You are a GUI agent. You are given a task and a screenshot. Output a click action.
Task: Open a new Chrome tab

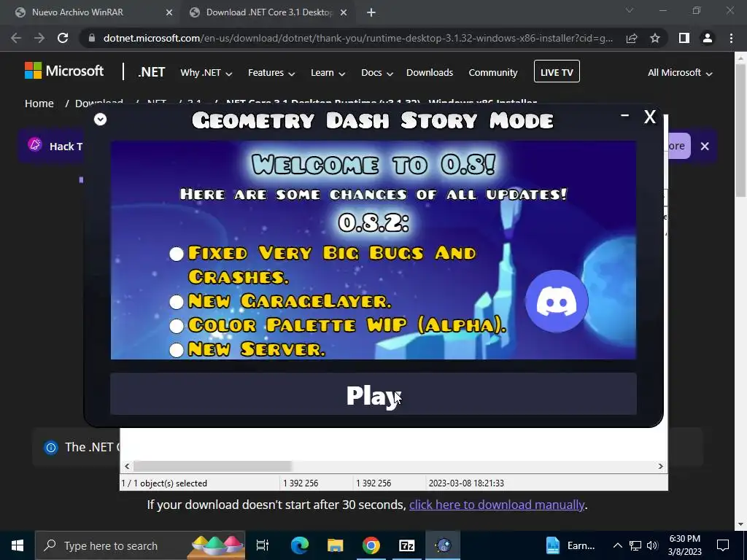371,12
